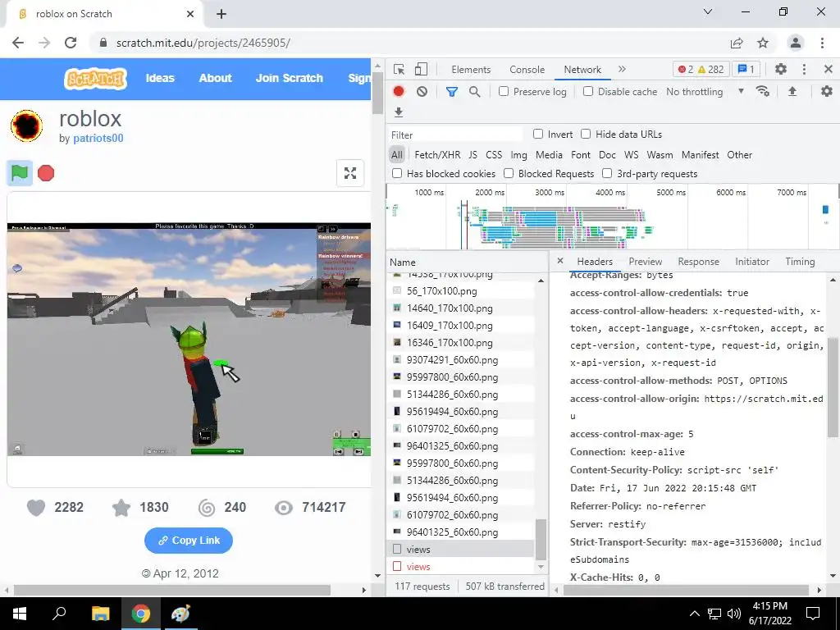Enter fullscreen mode for Scratch player
This screenshot has width=840, height=630.
click(349, 173)
